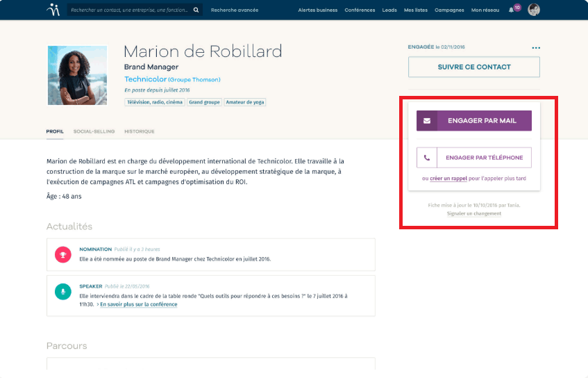Screen dimensions: 588x378
Task: Select the NOMINATION news label
Action: 95,249
